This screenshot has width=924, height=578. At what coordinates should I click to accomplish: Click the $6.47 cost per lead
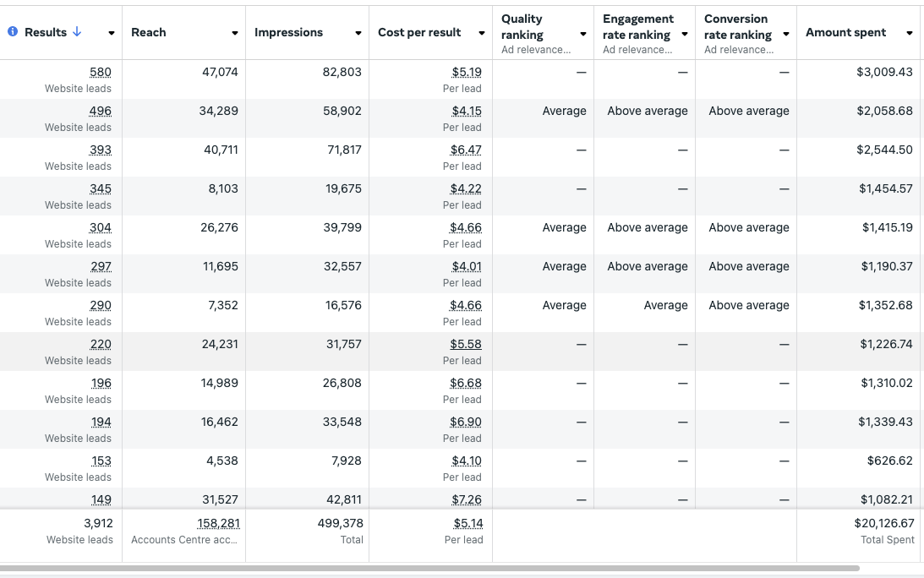tap(466, 150)
